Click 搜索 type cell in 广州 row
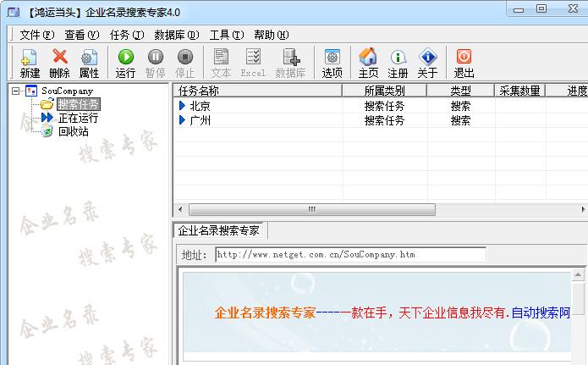The width and height of the screenshot is (588, 365). (460, 120)
